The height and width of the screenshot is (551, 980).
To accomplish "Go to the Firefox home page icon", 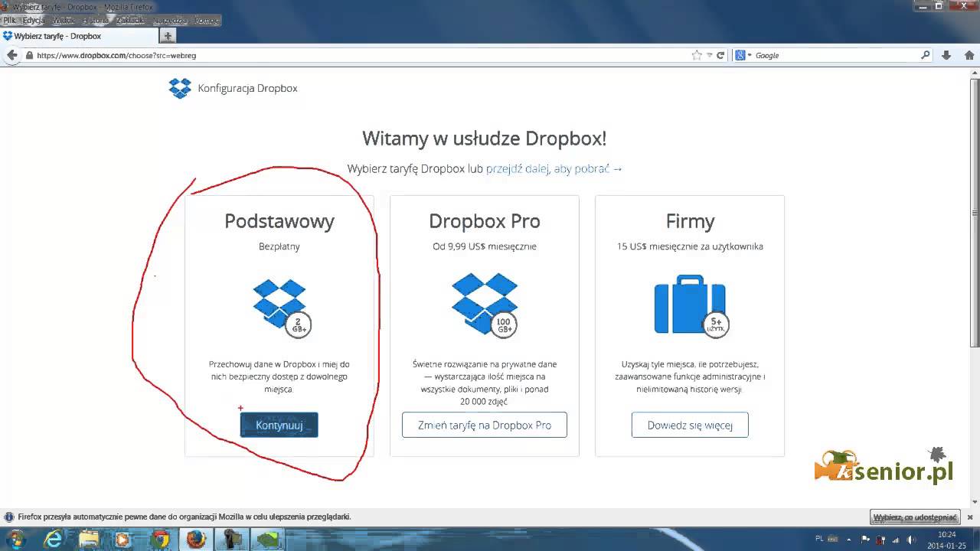I will click(968, 55).
